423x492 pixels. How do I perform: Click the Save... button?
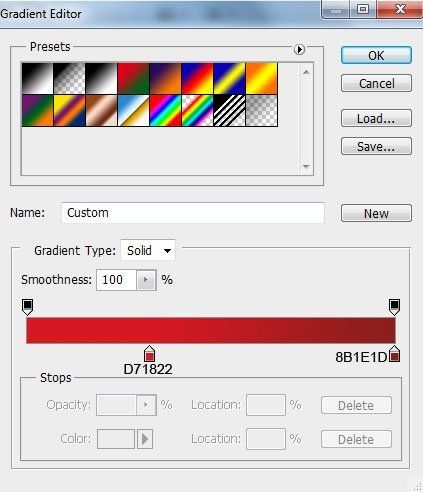(x=376, y=146)
